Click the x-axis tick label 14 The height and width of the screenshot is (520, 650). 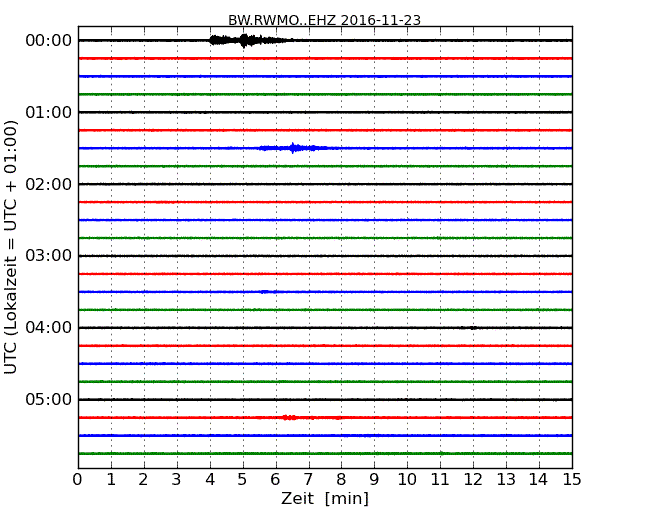point(538,480)
